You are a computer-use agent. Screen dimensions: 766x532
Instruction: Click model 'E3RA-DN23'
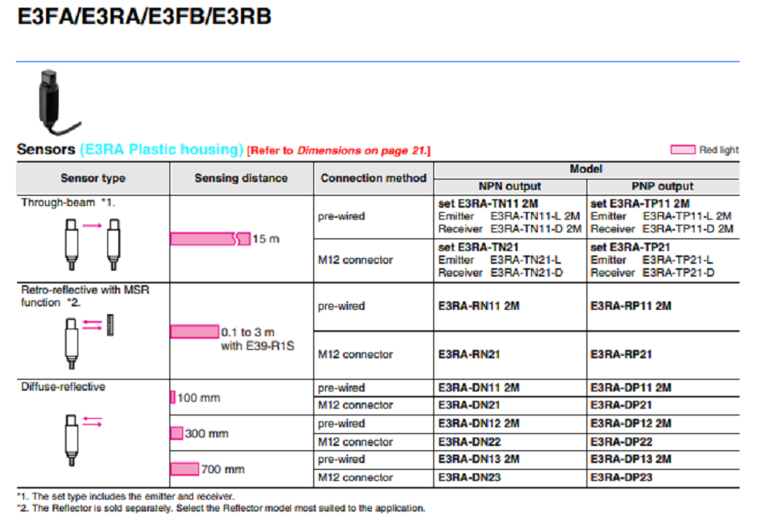coord(469,478)
